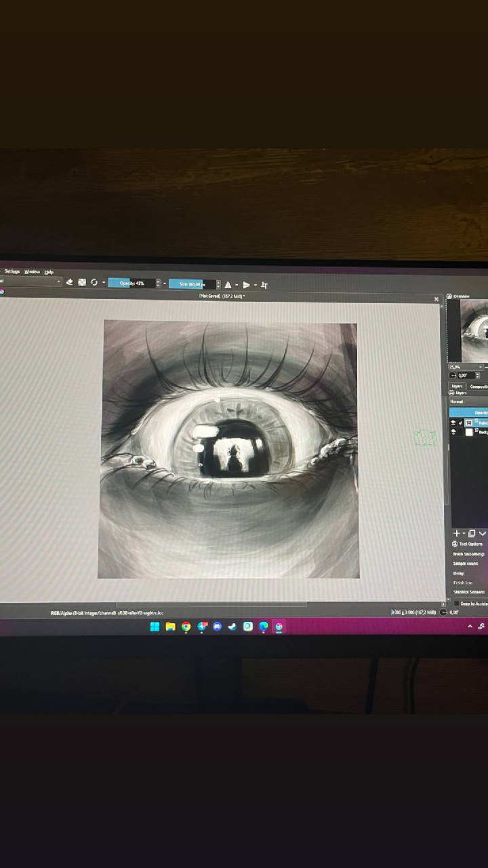
Task: Open Windows Start from the taskbar
Action: tap(155, 627)
